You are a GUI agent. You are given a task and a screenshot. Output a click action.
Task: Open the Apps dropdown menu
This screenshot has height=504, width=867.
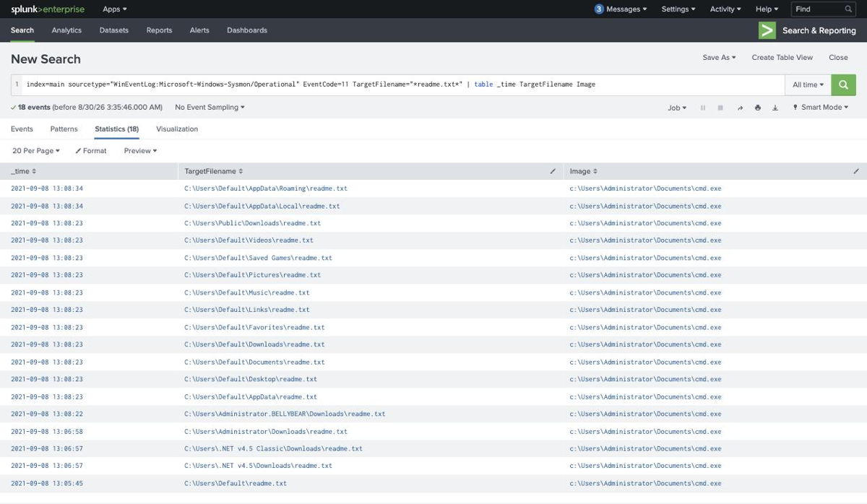click(114, 9)
